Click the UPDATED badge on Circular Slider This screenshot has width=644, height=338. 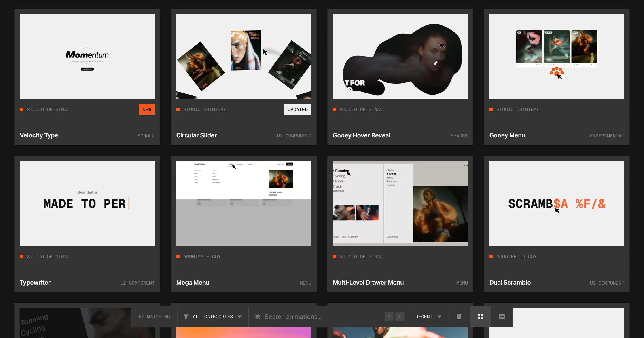click(x=297, y=109)
